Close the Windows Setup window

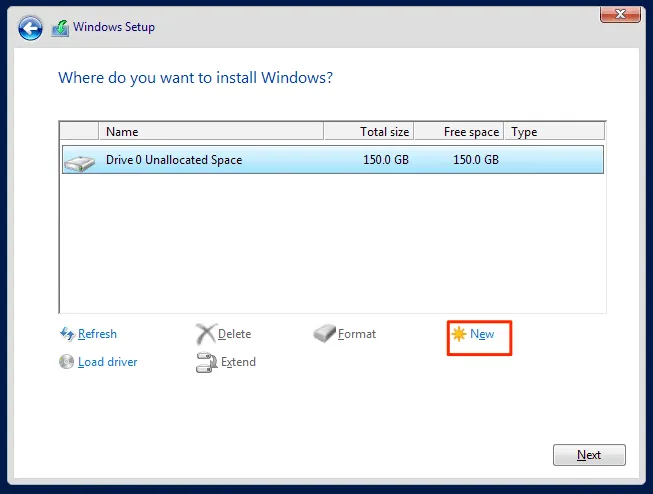coord(619,12)
